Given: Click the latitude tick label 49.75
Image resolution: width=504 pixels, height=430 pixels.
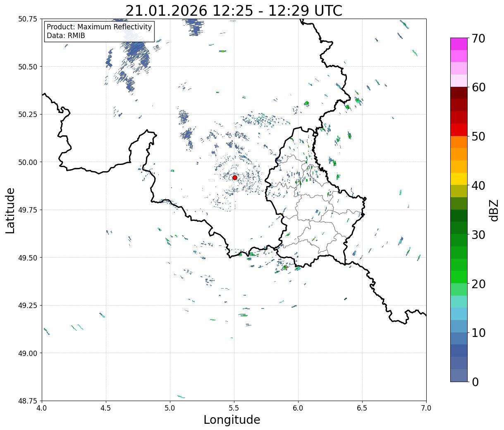Looking at the screenshot, I should [x=28, y=210].
